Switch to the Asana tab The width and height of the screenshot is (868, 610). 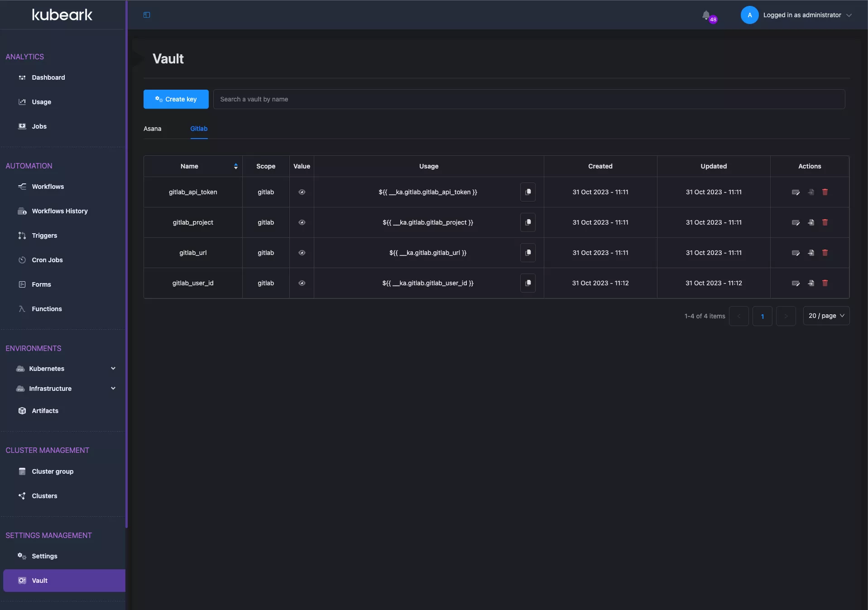click(x=152, y=129)
